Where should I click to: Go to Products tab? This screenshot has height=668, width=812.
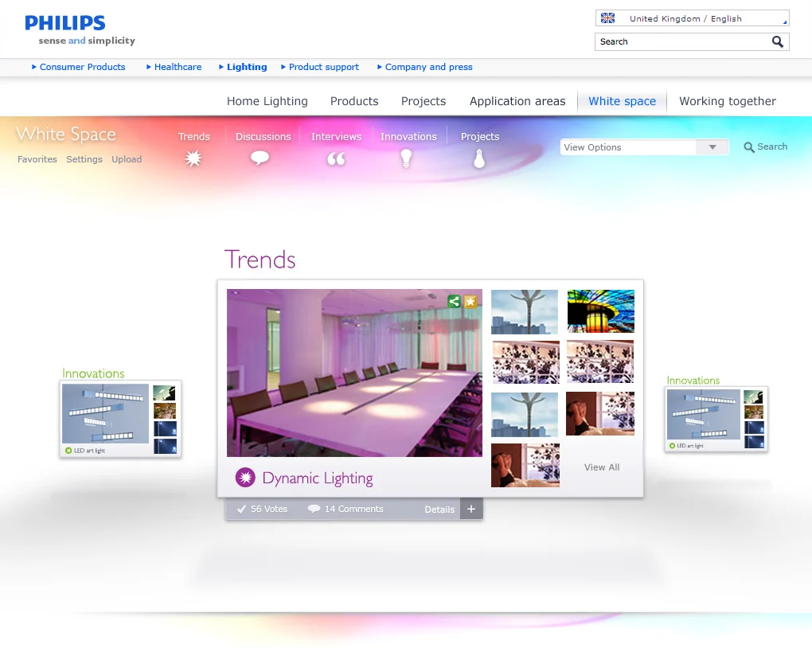(x=354, y=101)
